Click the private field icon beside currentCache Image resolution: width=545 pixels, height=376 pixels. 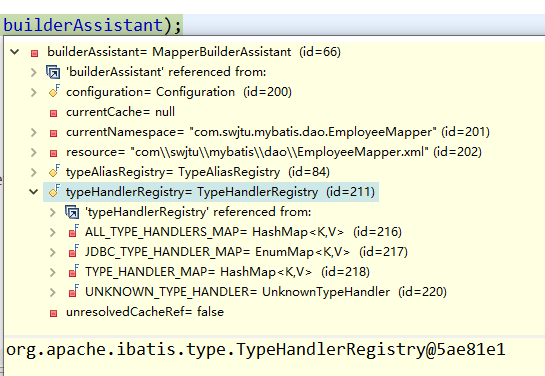[54, 113]
